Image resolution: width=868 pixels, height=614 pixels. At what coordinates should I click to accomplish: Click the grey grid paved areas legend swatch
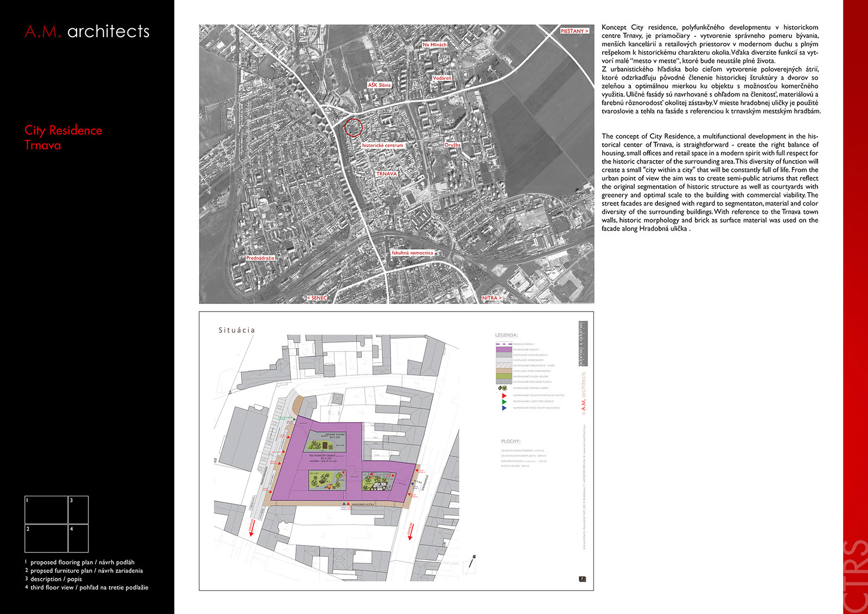(x=504, y=382)
